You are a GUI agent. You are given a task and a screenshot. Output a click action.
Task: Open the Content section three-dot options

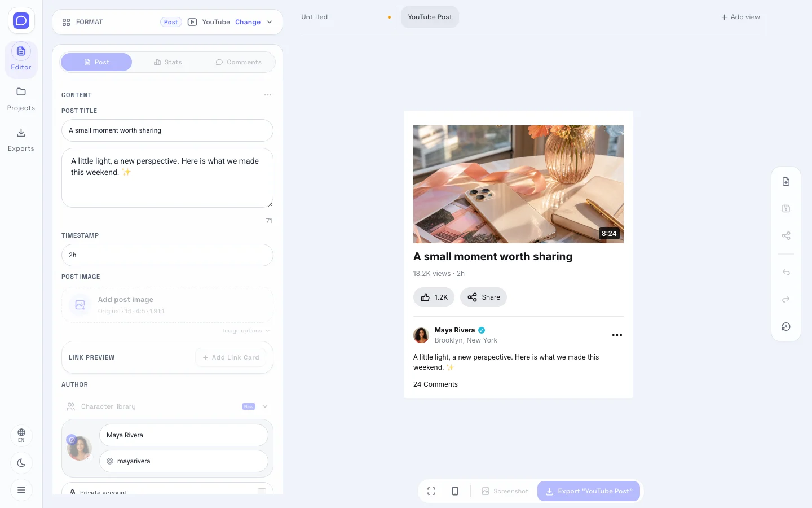[x=268, y=95]
